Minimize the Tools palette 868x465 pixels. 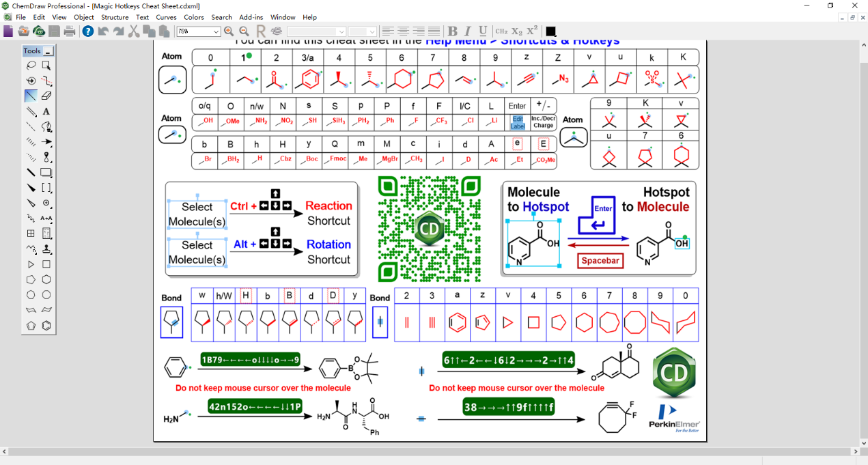tap(48, 51)
